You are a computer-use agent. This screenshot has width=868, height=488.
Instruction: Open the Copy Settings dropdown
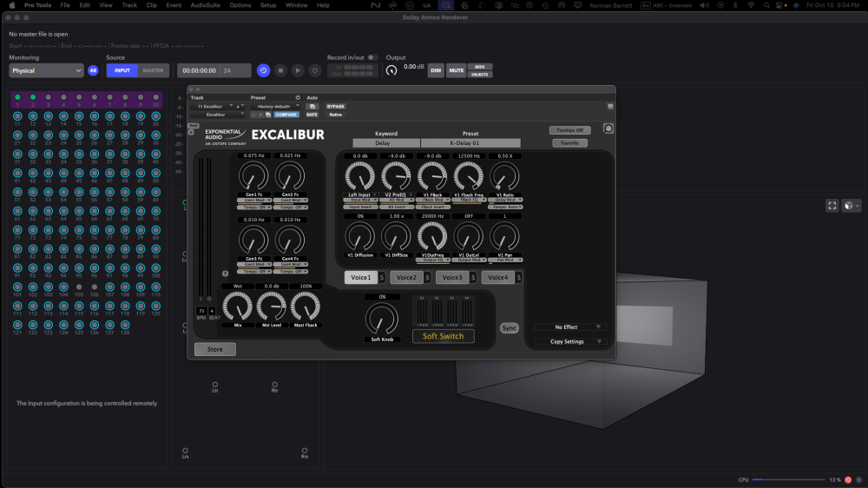pyautogui.click(x=569, y=341)
